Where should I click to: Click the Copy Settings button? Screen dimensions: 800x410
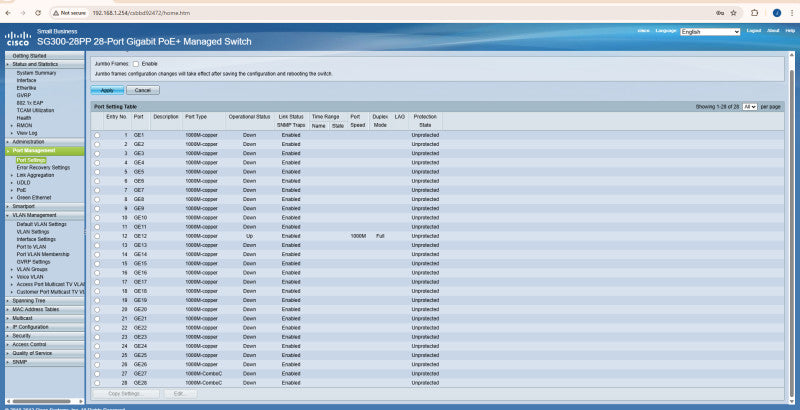126,394
